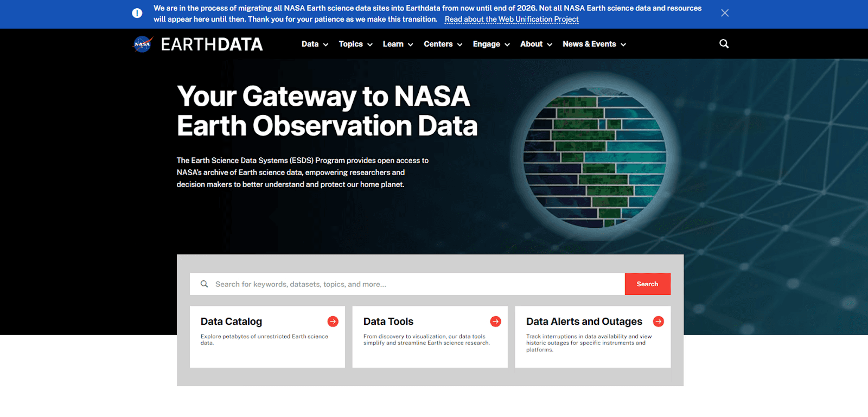Go to EARTHDATA home via wordmark
868x417 pixels.
[212, 44]
